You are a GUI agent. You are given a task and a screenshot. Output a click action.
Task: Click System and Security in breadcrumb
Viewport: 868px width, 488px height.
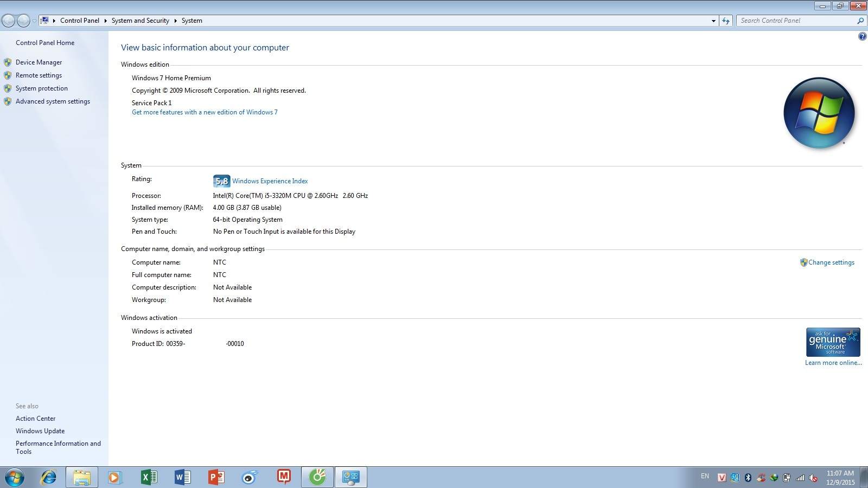[x=140, y=21]
